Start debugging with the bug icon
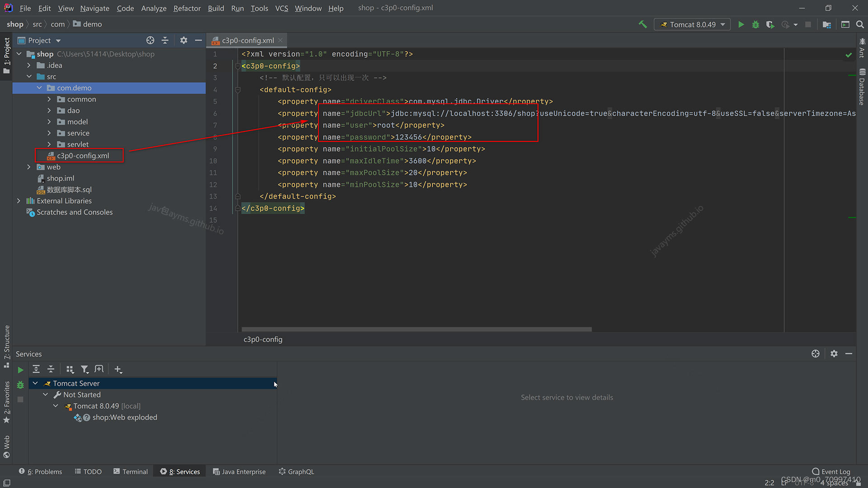The width and height of the screenshot is (868, 488). point(755,24)
